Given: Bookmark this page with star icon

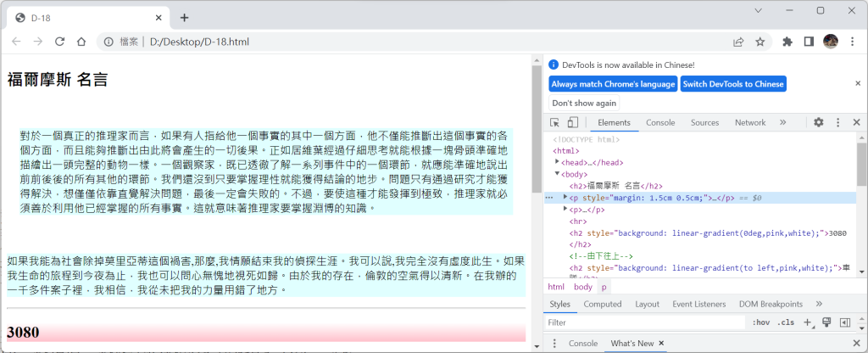Looking at the screenshot, I should click(x=760, y=42).
